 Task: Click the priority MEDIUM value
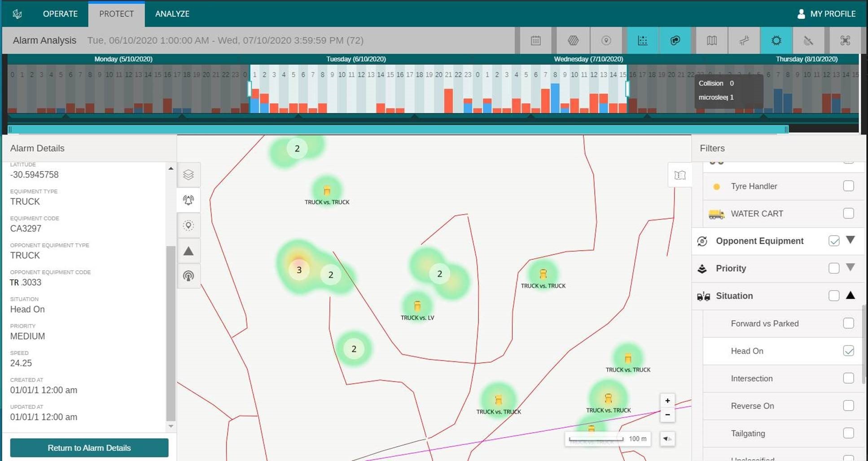pos(27,336)
